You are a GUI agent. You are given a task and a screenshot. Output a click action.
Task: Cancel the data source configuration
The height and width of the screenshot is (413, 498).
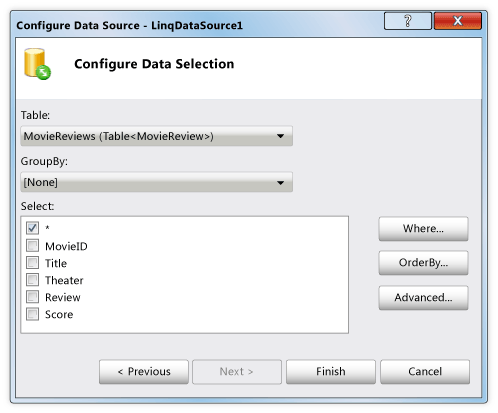coord(425,372)
